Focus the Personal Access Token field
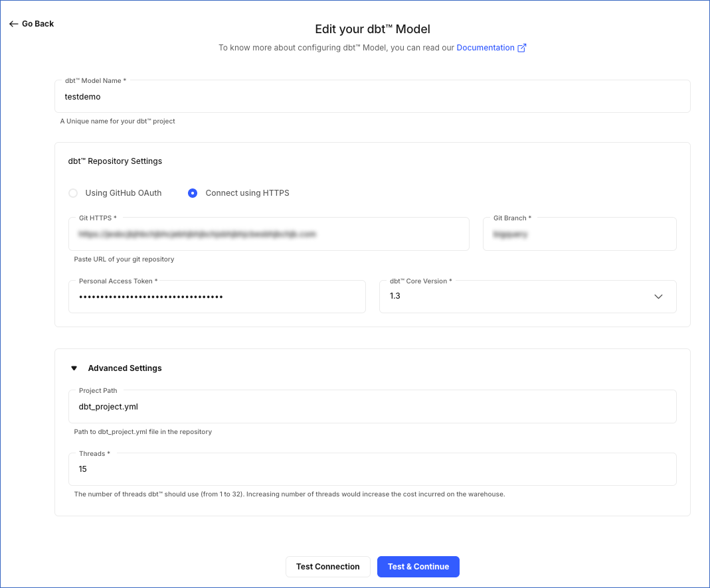710x588 pixels. [x=217, y=297]
